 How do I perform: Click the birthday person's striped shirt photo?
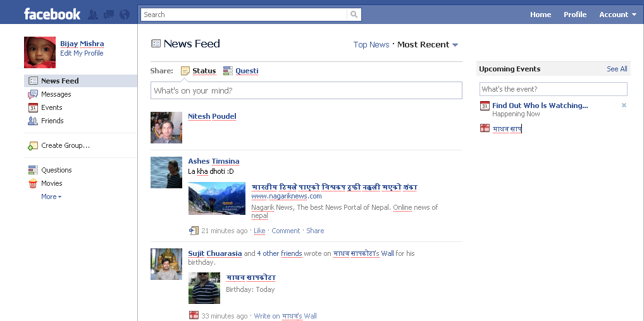coord(204,288)
